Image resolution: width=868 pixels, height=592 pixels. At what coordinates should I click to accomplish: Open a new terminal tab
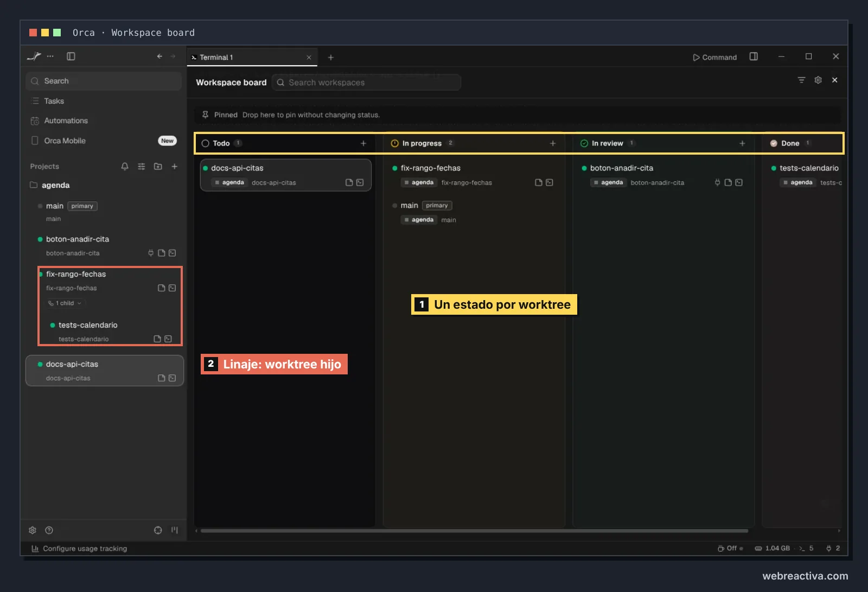coord(331,58)
